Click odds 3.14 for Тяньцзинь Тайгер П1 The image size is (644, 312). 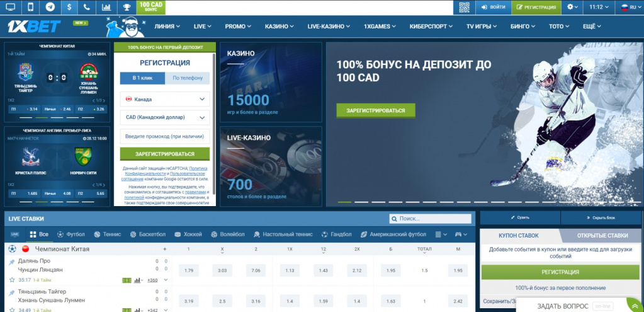[24, 109]
